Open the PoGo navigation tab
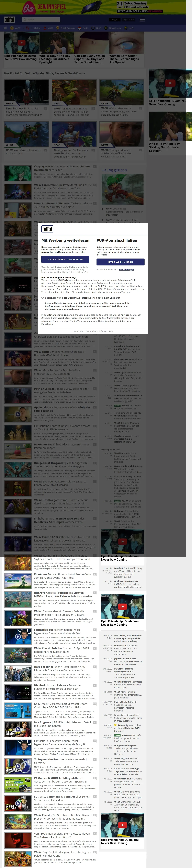 click(x=83, y=28)
